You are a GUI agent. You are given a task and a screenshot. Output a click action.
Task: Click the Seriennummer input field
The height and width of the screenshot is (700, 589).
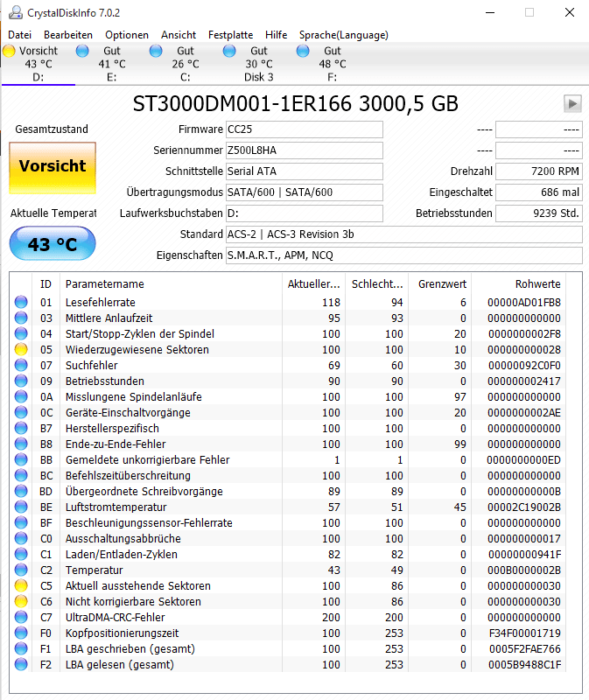point(304,150)
